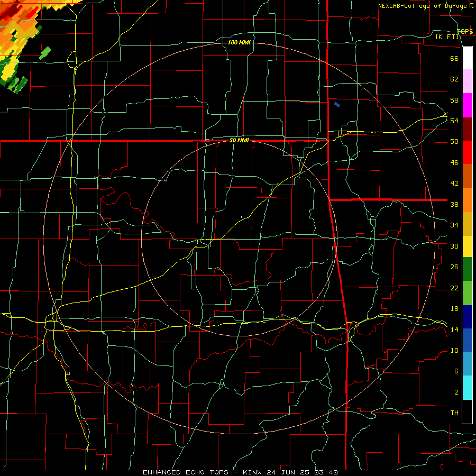Click the white swatch in the tops legend

pos(467,58)
